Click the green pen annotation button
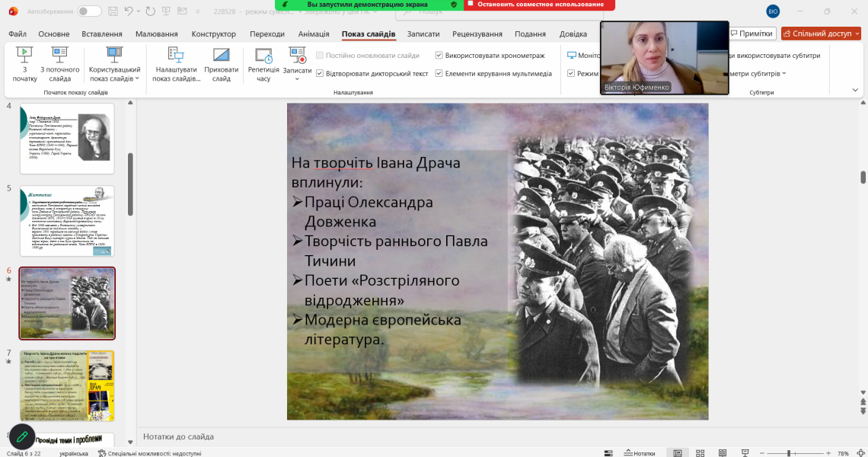The height and width of the screenshot is (457, 868). tap(22, 437)
